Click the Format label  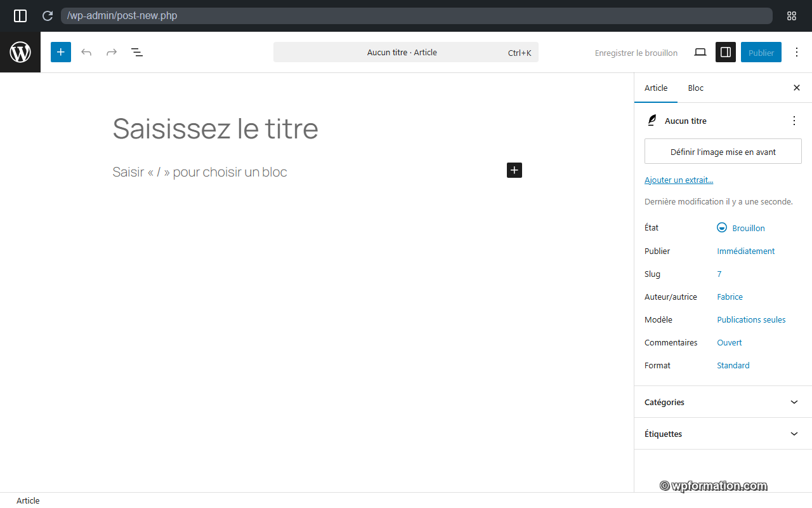(x=657, y=365)
